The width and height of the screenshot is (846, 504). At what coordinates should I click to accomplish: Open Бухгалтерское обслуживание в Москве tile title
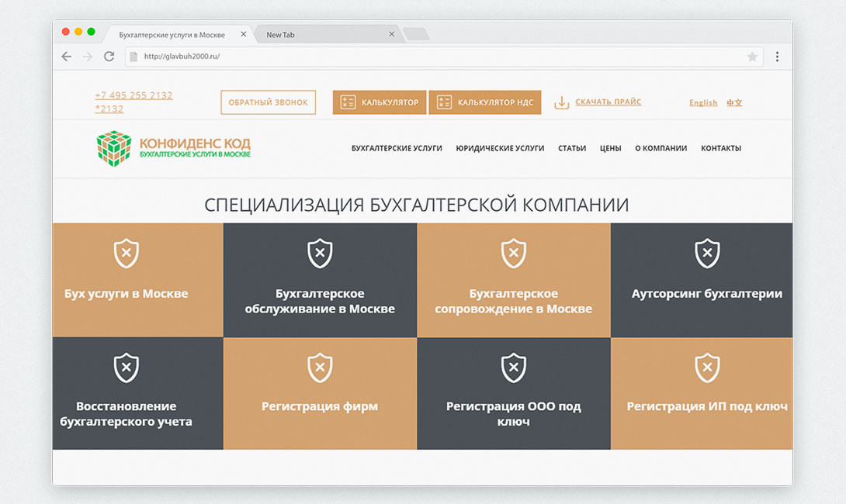point(320,302)
